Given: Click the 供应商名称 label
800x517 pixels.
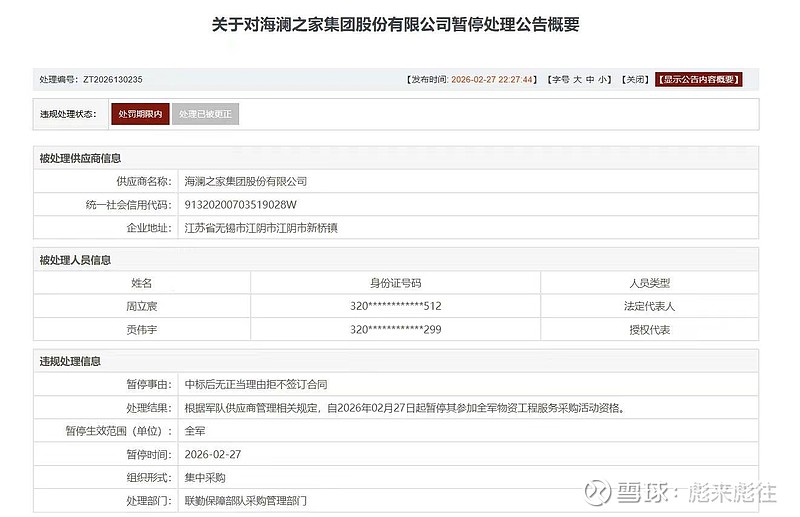Looking at the screenshot, I should pyautogui.click(x=144, y=181).
